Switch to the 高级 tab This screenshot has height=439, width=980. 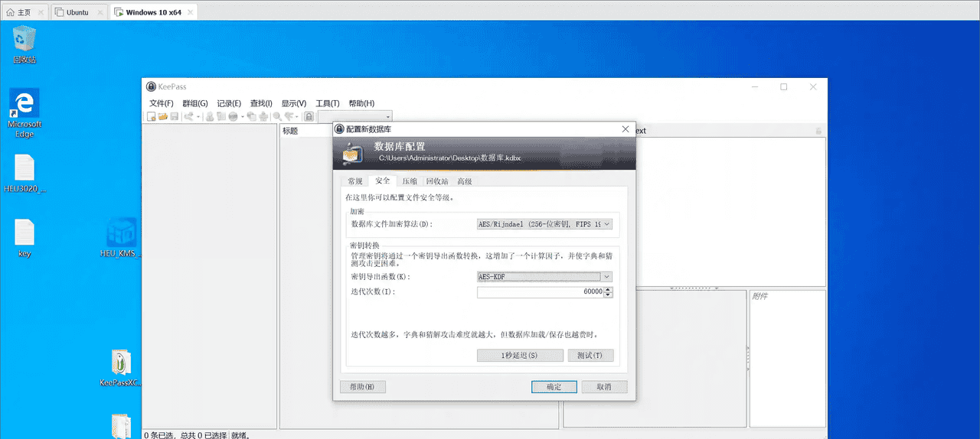pyautogui.click(x=465, y=181)
